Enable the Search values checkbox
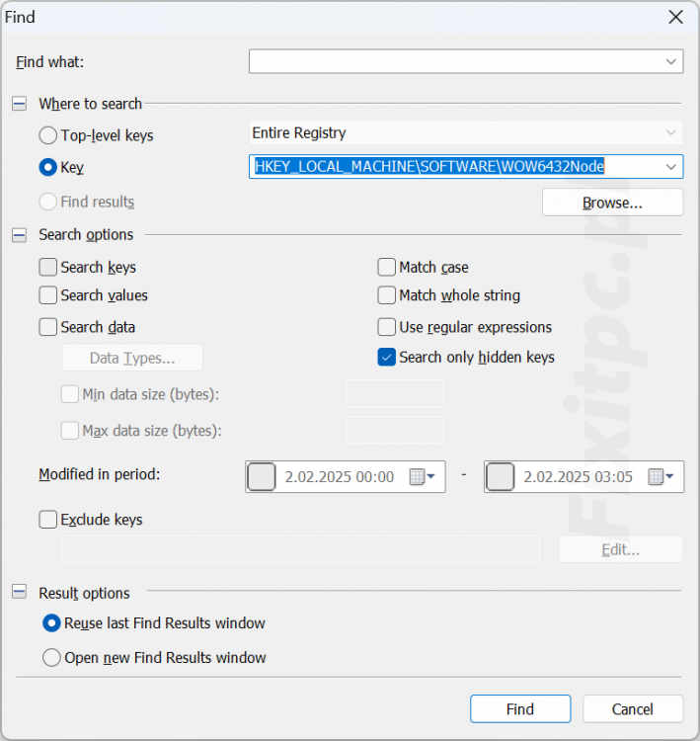 click(x=48, y=295)
